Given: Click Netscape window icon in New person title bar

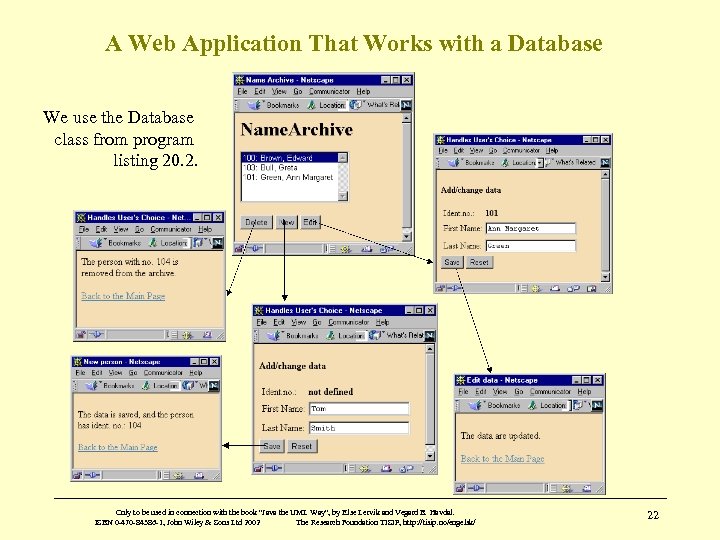Looking at the screenshot, I should tap(78, 362).
